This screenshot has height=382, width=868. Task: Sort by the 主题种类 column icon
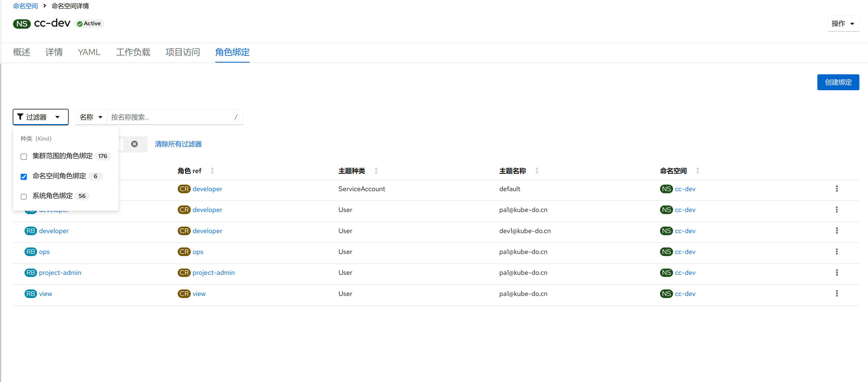[376, 171]
